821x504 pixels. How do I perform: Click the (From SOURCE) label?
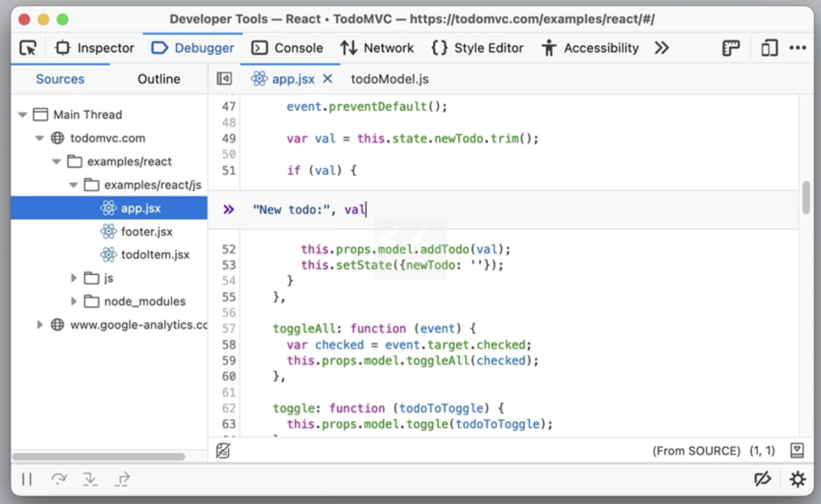(x=696, y=451)
